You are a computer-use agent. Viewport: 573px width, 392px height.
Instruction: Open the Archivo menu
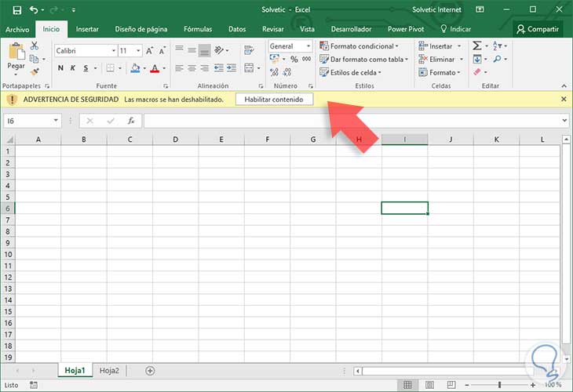[x=17, y=29]
